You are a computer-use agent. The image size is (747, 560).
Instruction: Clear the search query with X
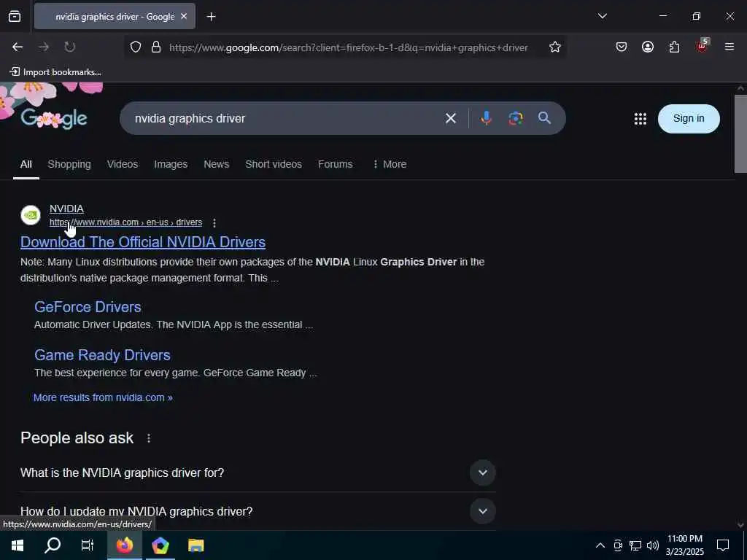pos(450,118)
